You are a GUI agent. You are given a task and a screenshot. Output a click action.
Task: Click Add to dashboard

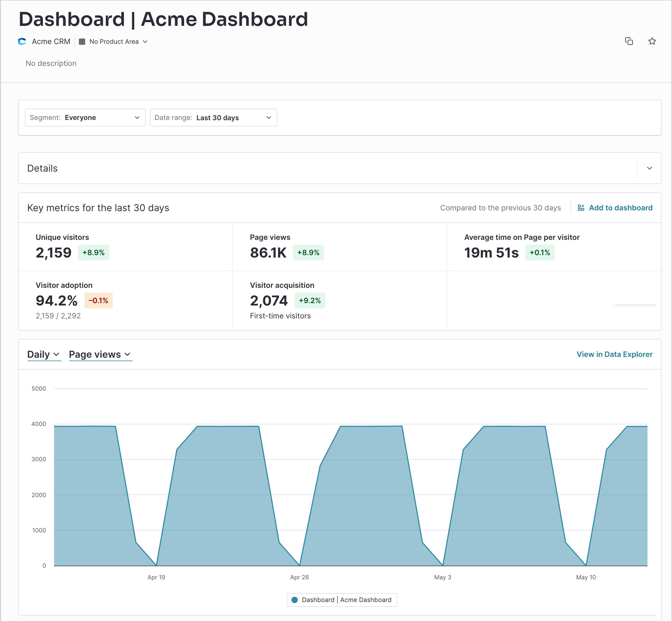coord(615,208)
